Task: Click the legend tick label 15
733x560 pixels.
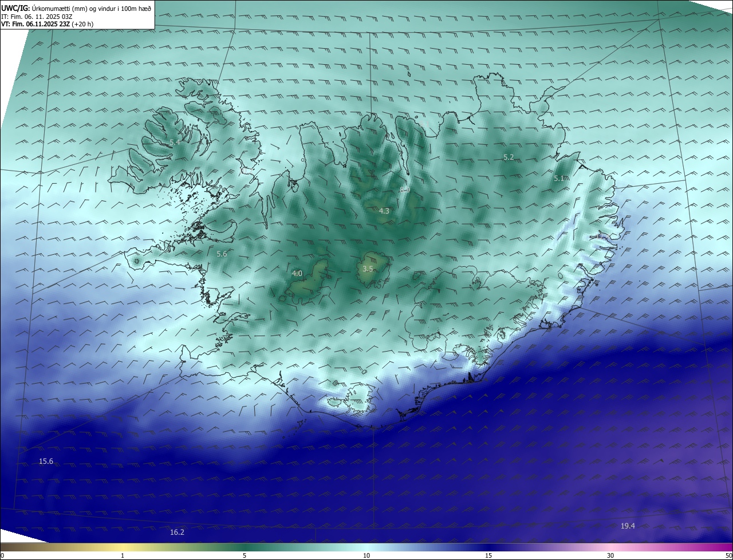Action: (488, 555)
